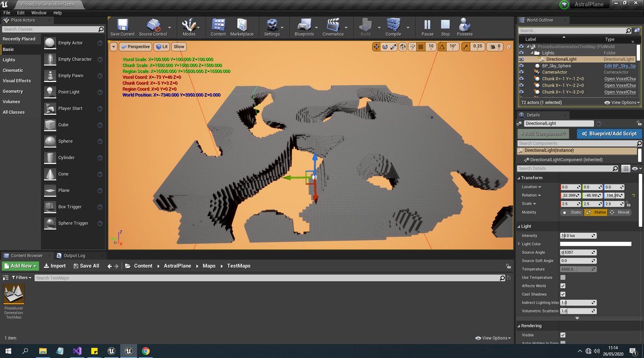Image resolution: width=644 pixels, height=358 pixels.
Task: Open Source Control from the toolbar
Action: 153,28
